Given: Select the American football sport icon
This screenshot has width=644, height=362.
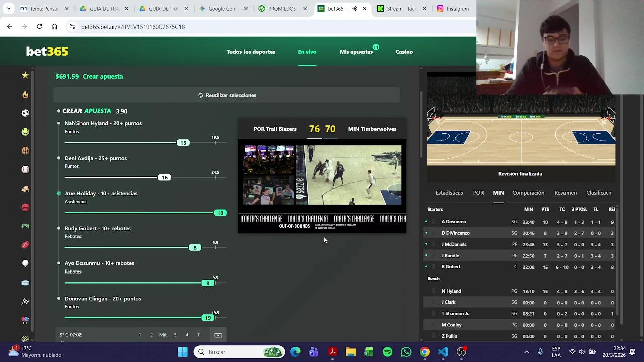Looking at the screenshot, I should coord(25,245).
